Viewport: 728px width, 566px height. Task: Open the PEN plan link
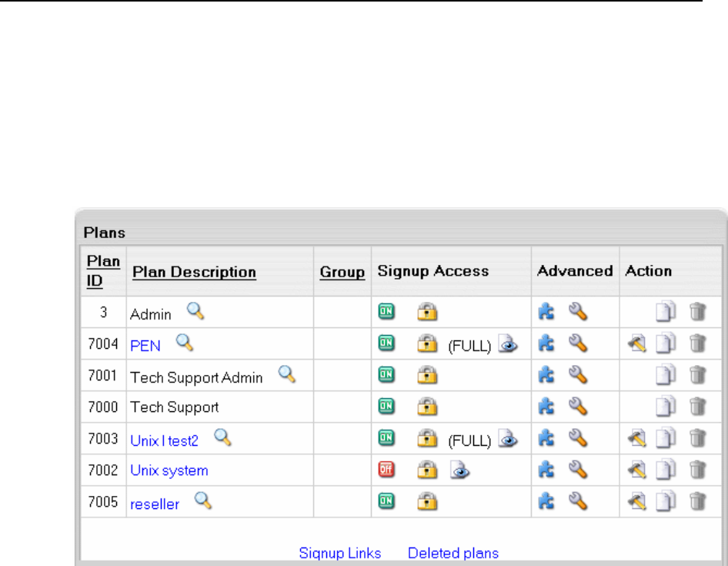click(145, 345)
